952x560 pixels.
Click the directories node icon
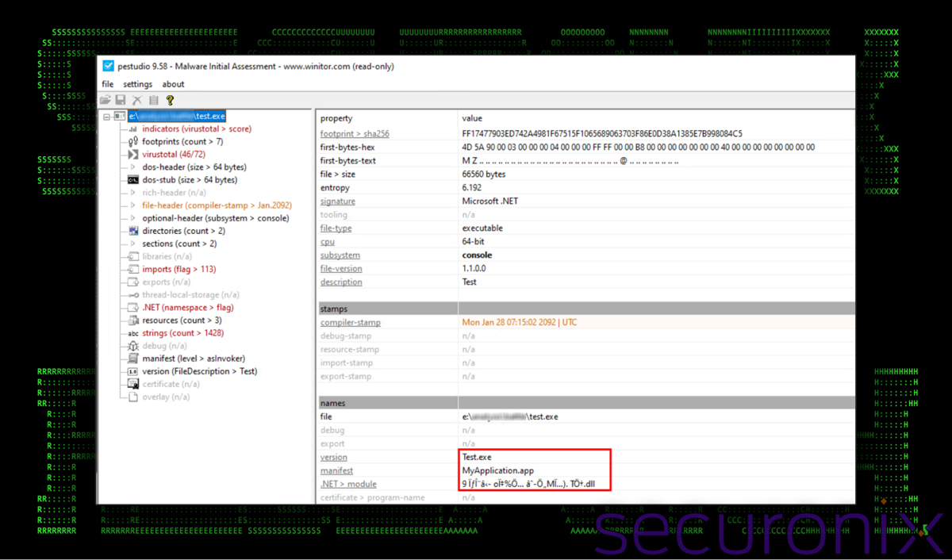(x=133, y=231)
